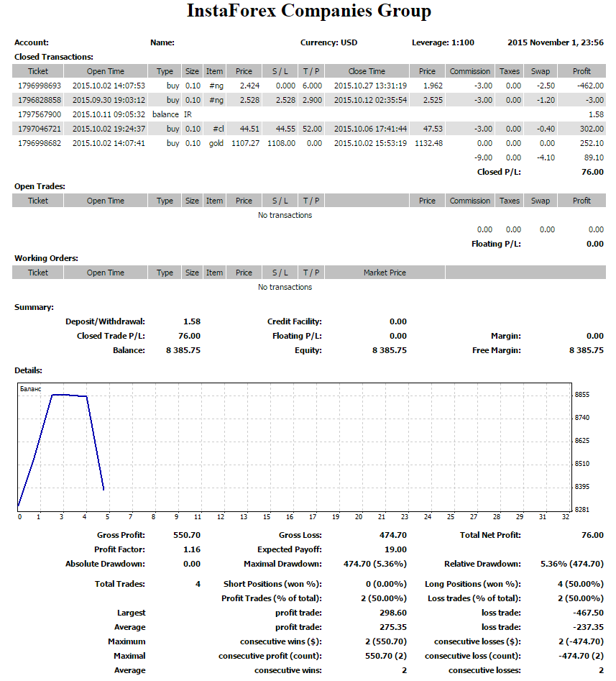Click the consecutive loss (count) value -474.70 (2)
This screenshot has width=616, height=681.
coord(581,656)
